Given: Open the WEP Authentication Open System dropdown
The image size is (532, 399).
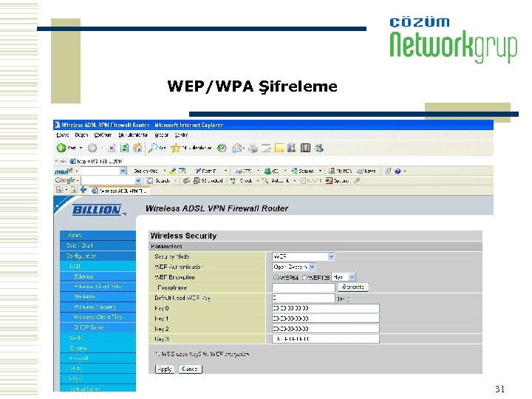Looking at the screenshot, I should coord(294,267).
